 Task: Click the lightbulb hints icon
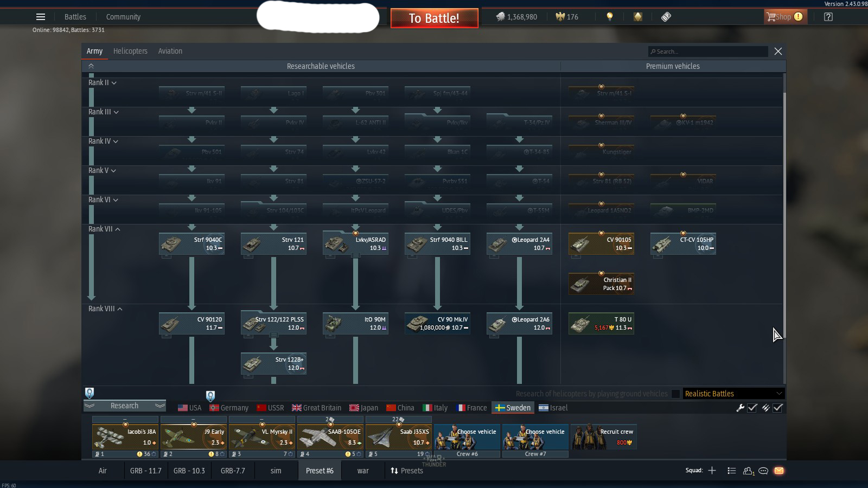[610, 17]
